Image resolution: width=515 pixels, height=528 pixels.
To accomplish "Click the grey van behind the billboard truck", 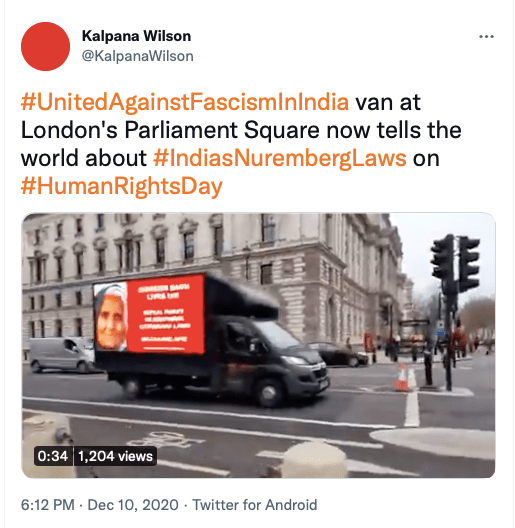I will [61, 355].
